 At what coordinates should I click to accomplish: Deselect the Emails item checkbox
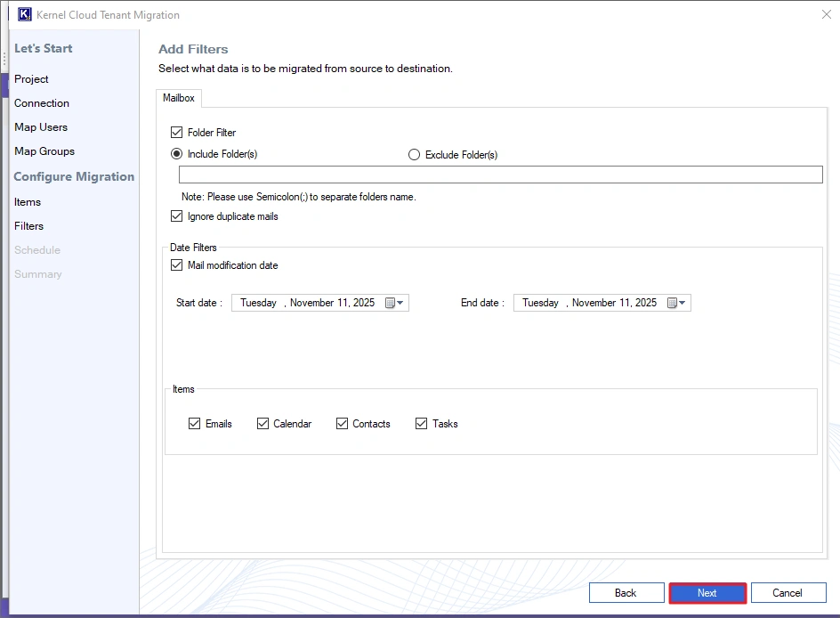[x=194, y=423]
